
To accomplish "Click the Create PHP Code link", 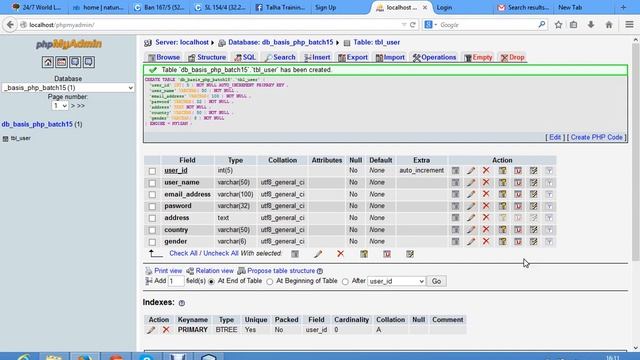I will pos(596,138).
